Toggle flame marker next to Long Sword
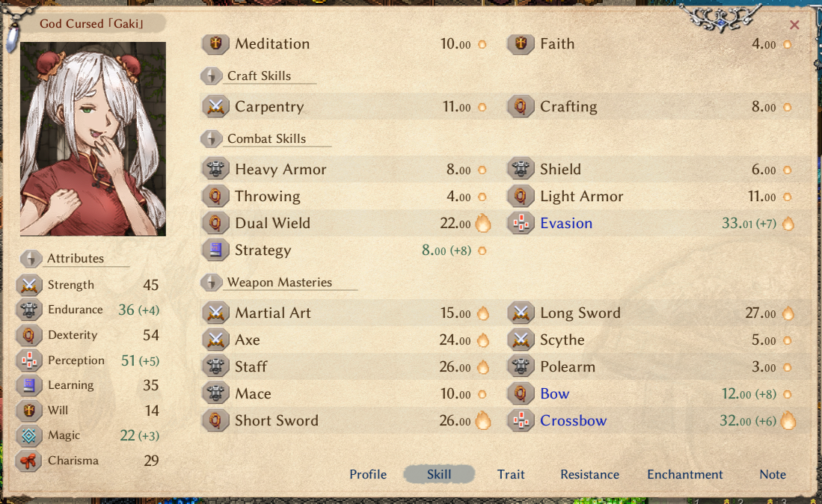The width and height of the screenshot is (822, 504). click(x=788, y=313)
